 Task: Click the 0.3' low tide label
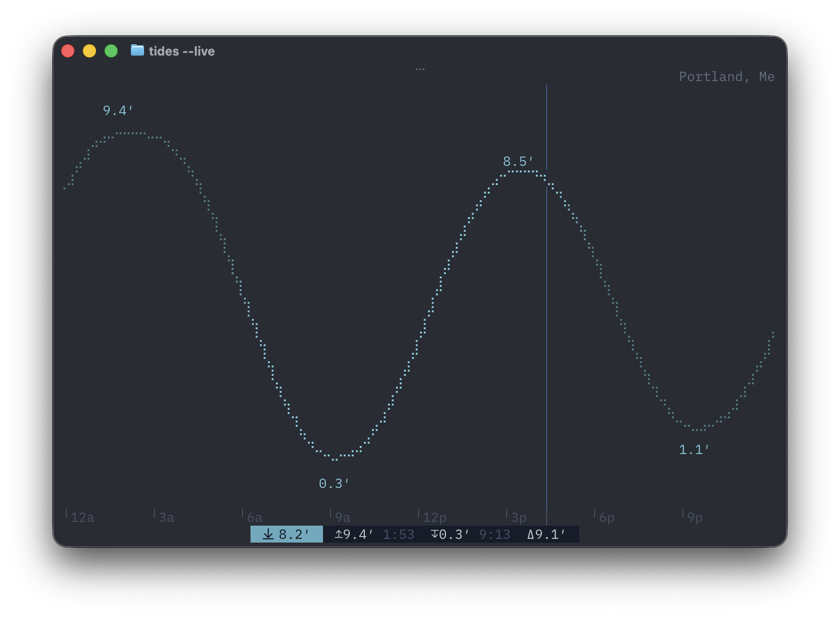pyautogui.click(x=334, y=484)
